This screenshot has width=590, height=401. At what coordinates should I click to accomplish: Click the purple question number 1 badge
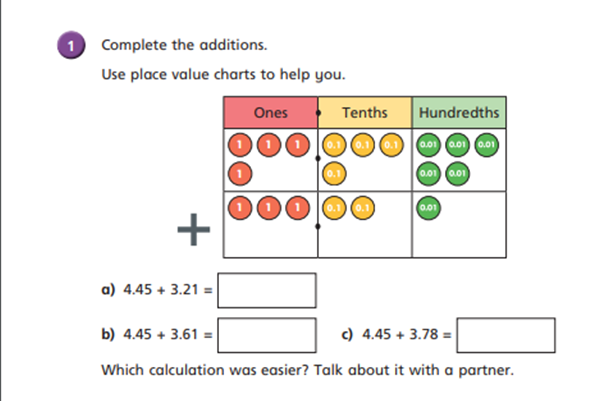(71, 45)
